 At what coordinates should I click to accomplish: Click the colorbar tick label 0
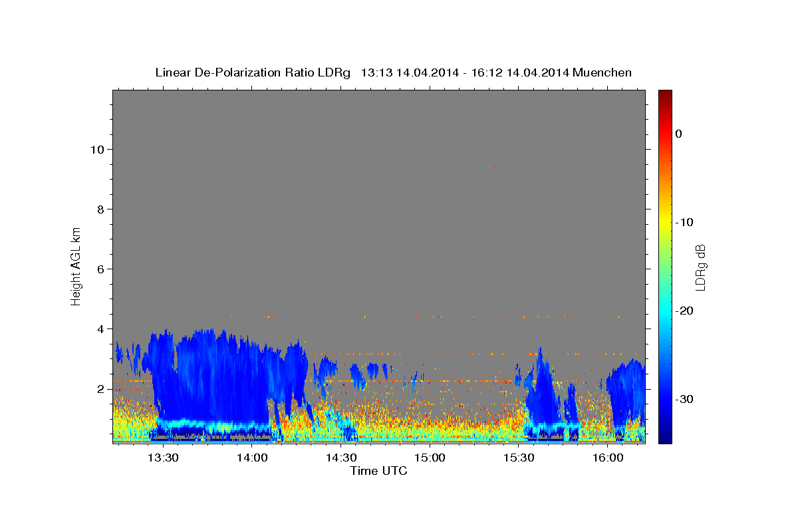pos(678,134)
